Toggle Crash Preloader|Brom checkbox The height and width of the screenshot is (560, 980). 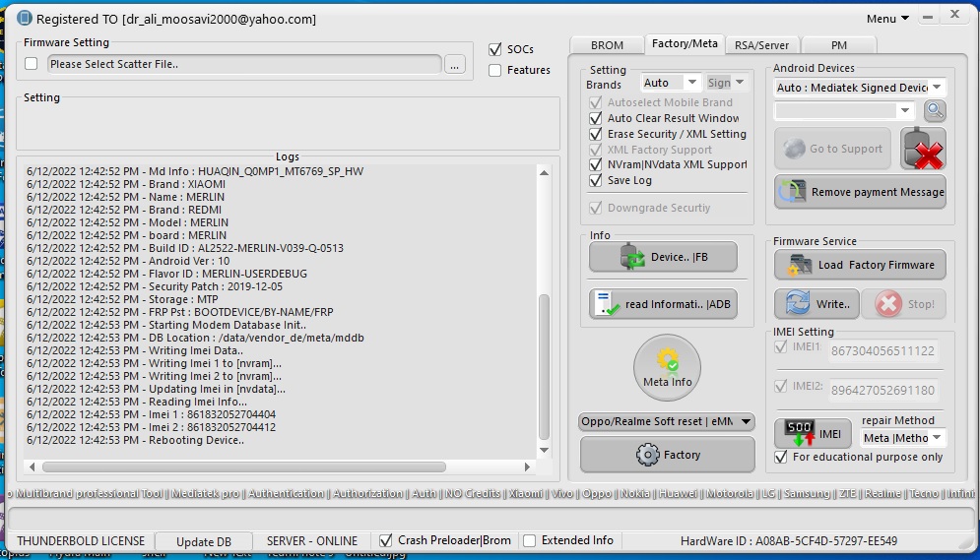386,540
